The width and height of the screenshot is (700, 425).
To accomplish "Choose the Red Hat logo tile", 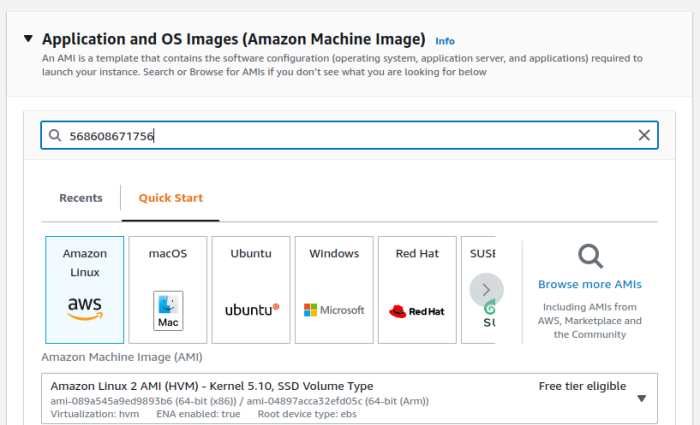I will point(417,290).
